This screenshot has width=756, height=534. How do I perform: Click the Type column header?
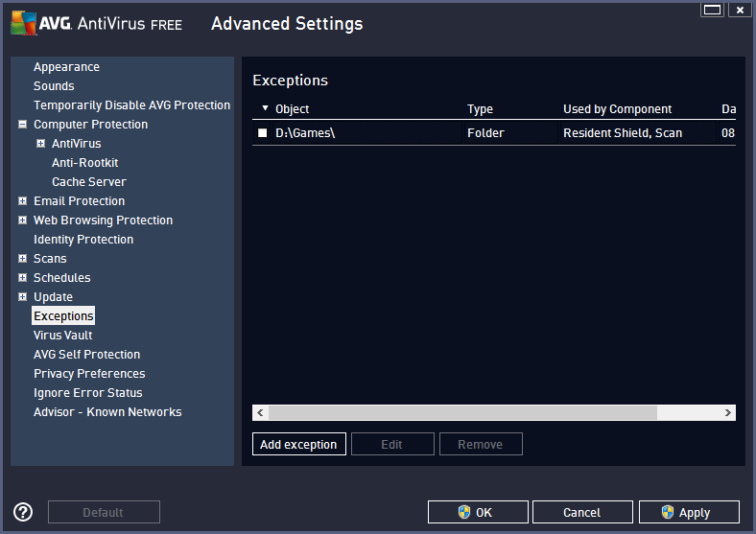pyautogui.click(x=480, y=109)
